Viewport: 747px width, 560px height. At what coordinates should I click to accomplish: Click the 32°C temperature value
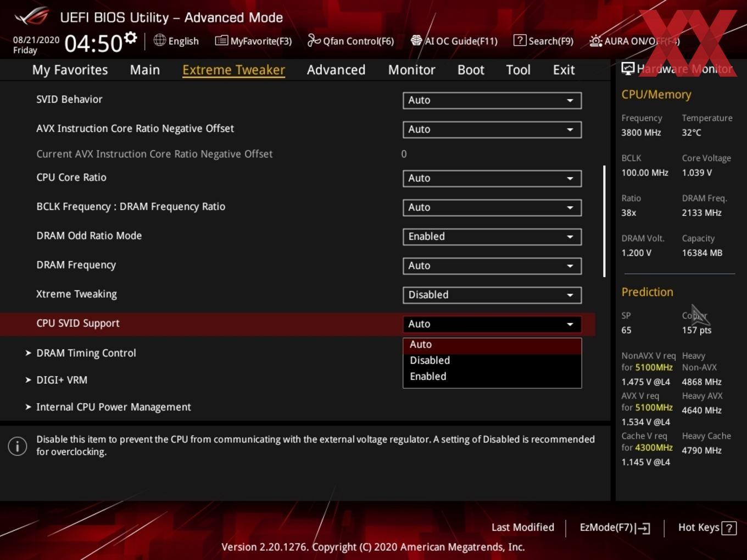point(692,132)
